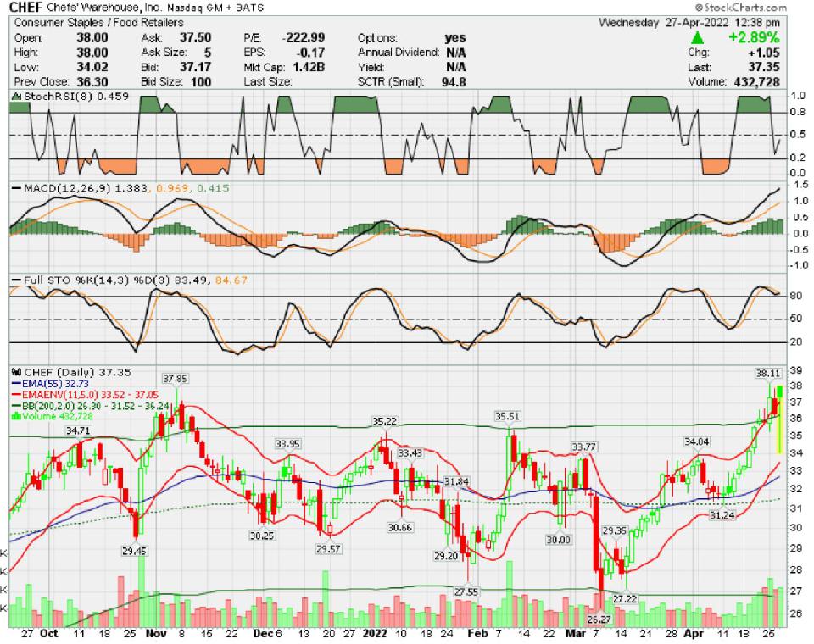Click the Options value yes
Screen dimensions: 814x644
[455, 38]
